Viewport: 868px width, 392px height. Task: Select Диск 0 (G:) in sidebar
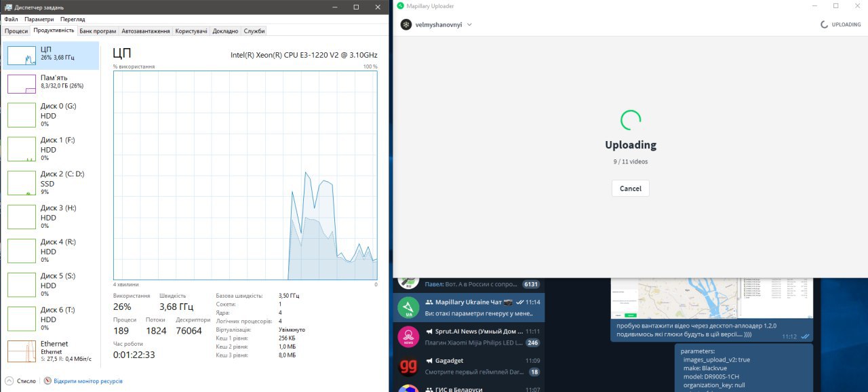tap(51, 115)
